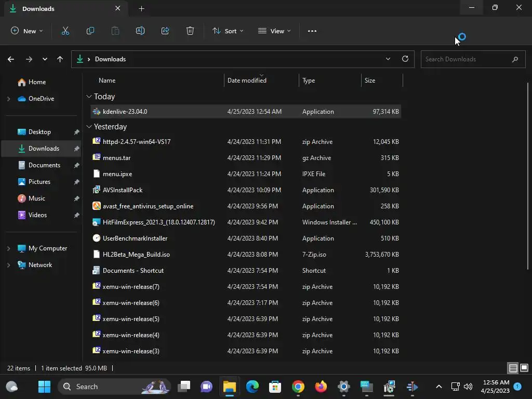Click the file list vertical scrollbar

pos(528,176)
